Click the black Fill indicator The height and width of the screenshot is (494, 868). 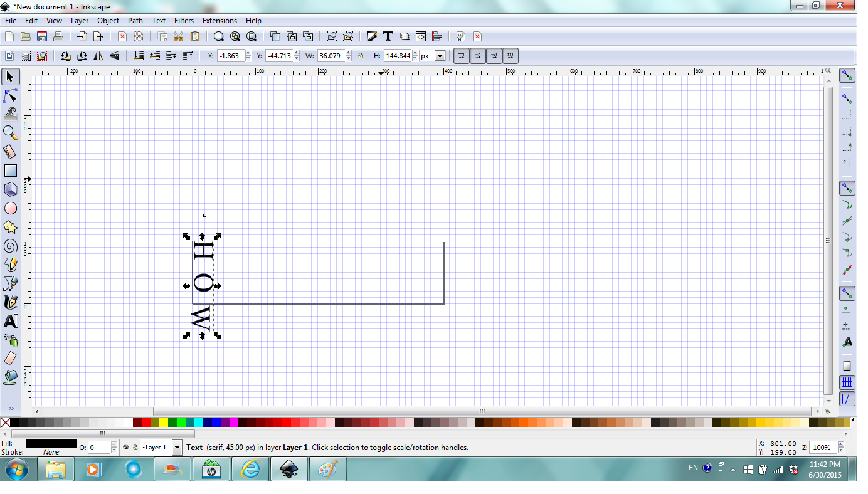51,443
